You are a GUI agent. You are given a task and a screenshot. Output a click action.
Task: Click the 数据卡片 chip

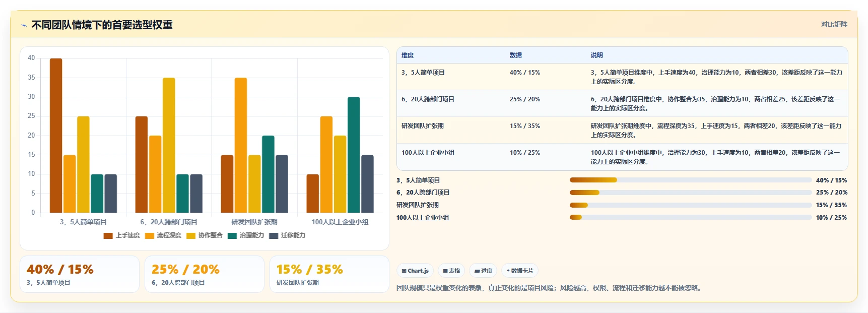(520, 271)
